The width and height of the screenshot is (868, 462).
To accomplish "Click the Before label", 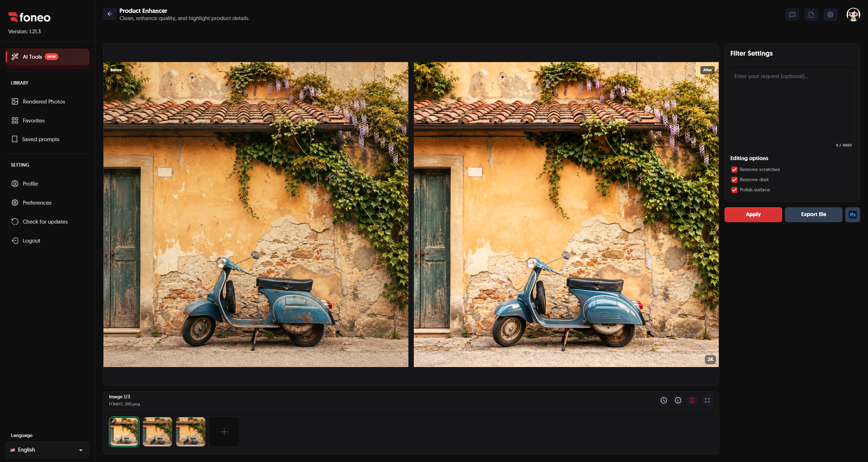I will pos(116,70).
